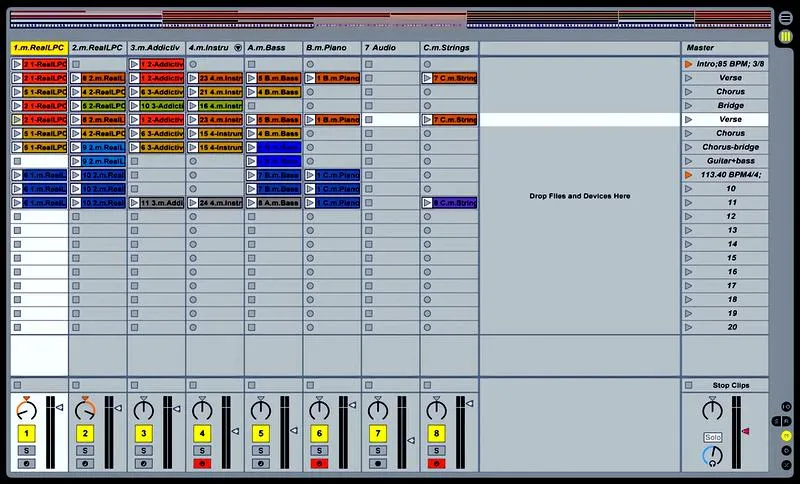
Task: Stop clips on track 4.m.Instru
Action: (x=193, y=385)
